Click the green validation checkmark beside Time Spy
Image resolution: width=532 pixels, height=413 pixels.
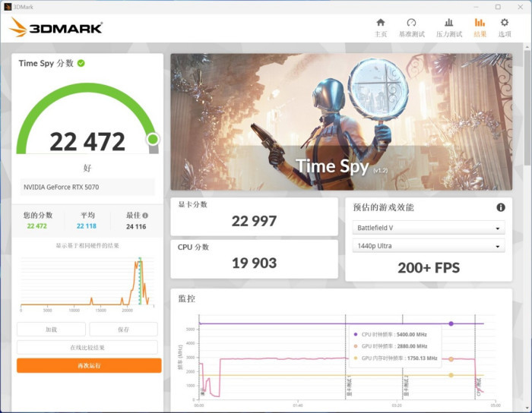(81, 63)
